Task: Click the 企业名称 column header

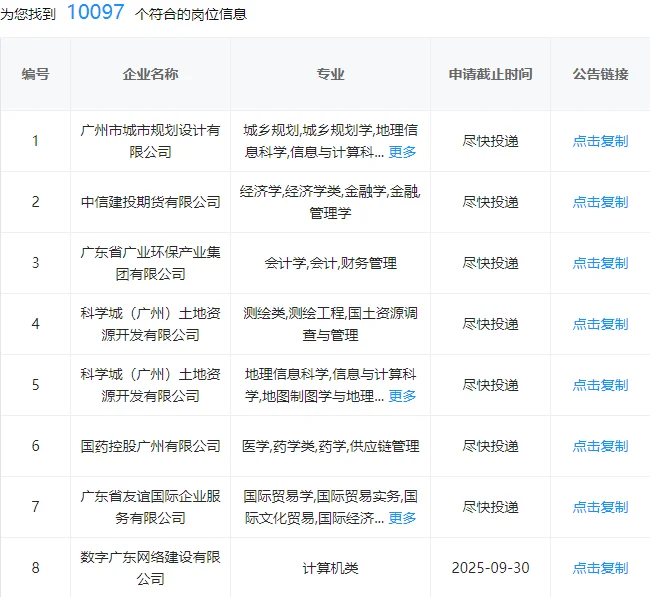Action: click(x=150, y=74)
